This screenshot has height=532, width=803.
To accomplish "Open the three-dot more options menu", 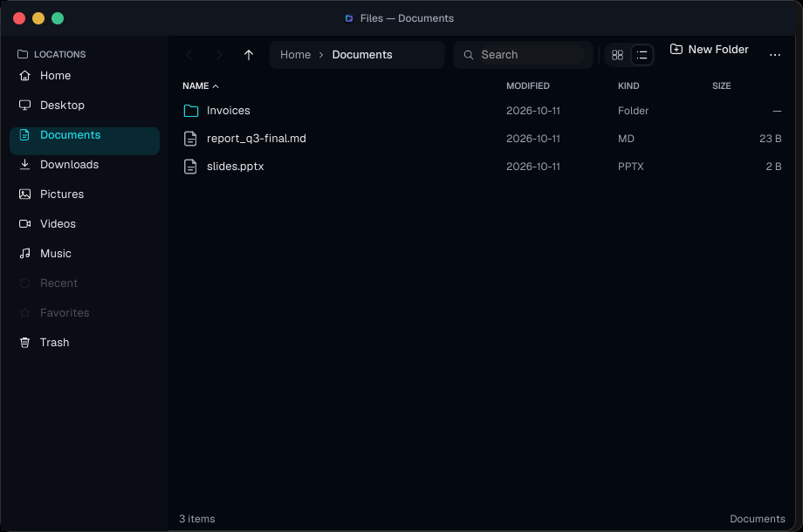I will 775,55.
